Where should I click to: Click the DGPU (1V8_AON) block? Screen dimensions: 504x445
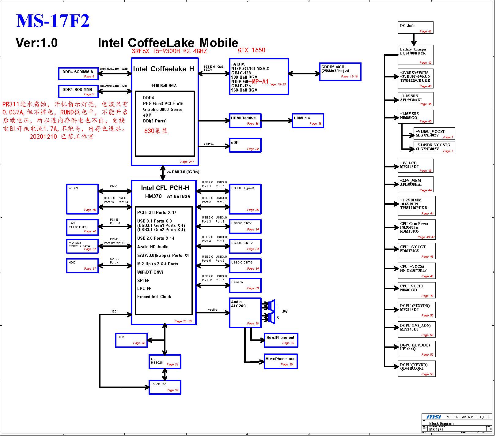click(417, 330)
